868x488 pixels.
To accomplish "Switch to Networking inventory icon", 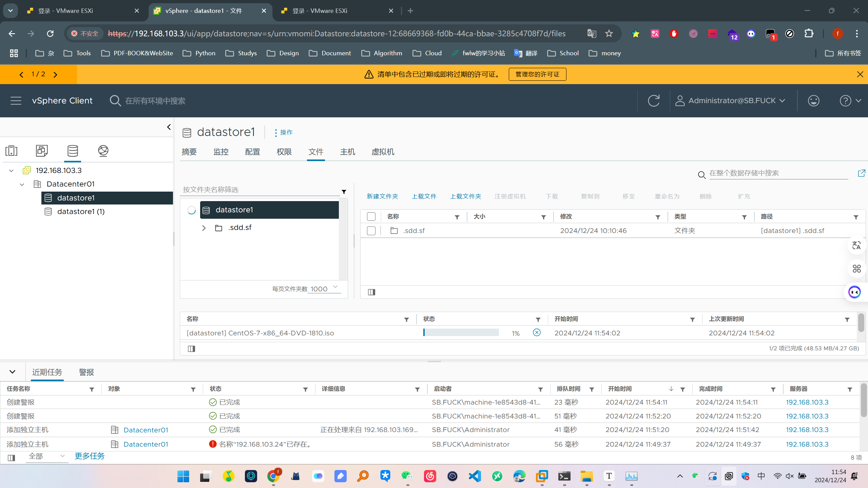I will [103, 151].
